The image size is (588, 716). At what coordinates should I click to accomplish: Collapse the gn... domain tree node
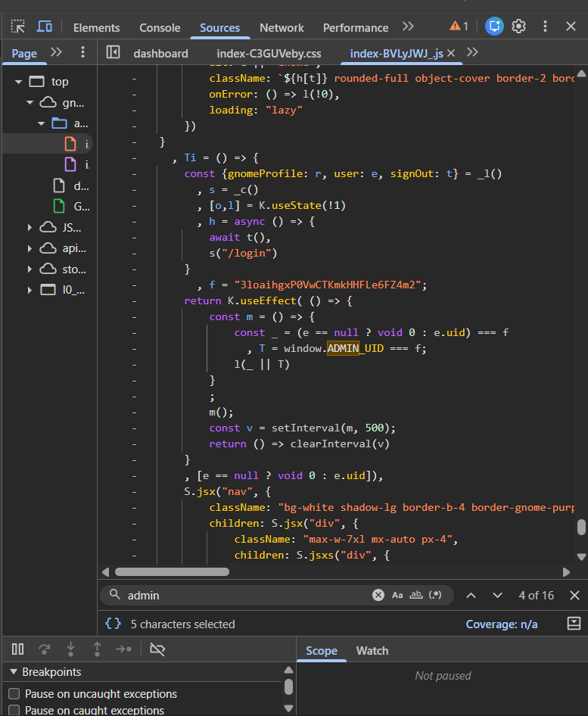(30, 103)
